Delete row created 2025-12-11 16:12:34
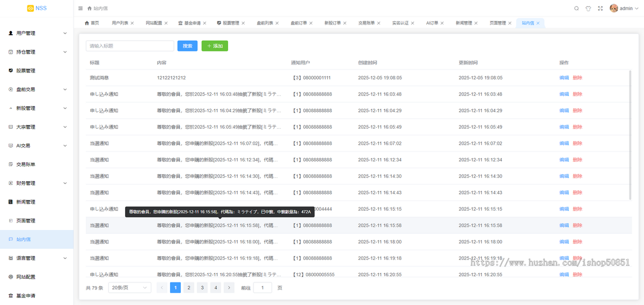 pyautogui.click(x=577, y=160)
